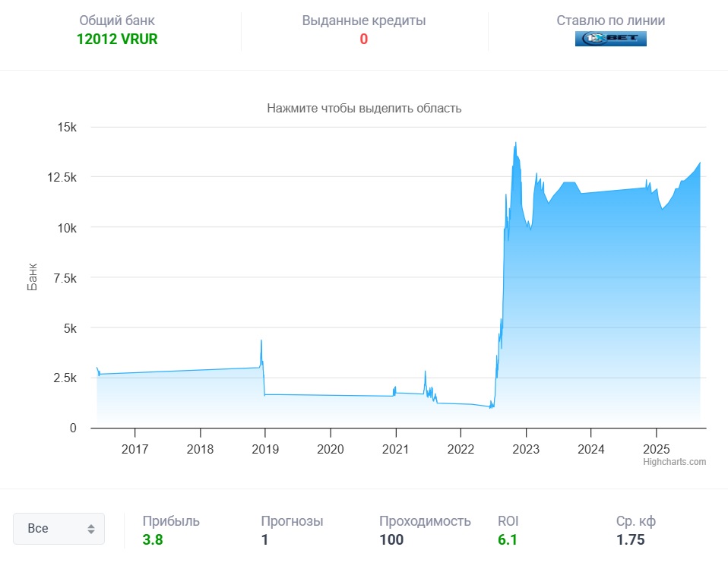Click the green 12012 VRUR bank value
The height and width of the screenshot is (566, 728).
pyautogui.click(x=117, y=39)
